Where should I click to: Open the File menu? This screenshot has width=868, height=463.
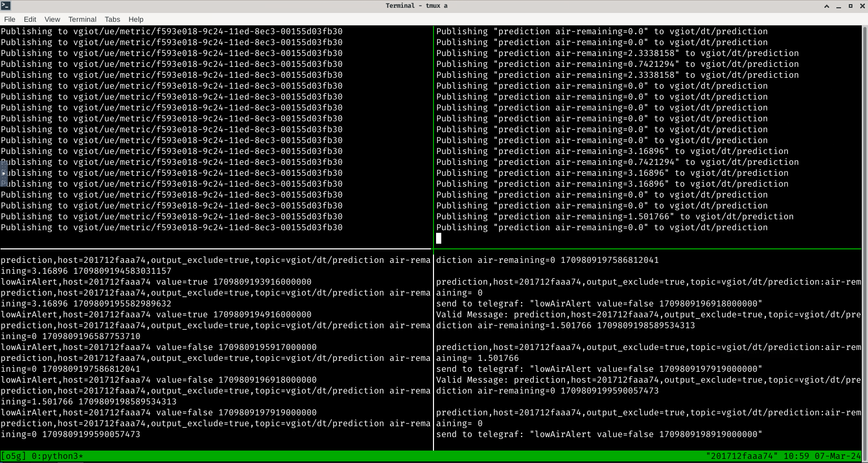click(10, 19)
